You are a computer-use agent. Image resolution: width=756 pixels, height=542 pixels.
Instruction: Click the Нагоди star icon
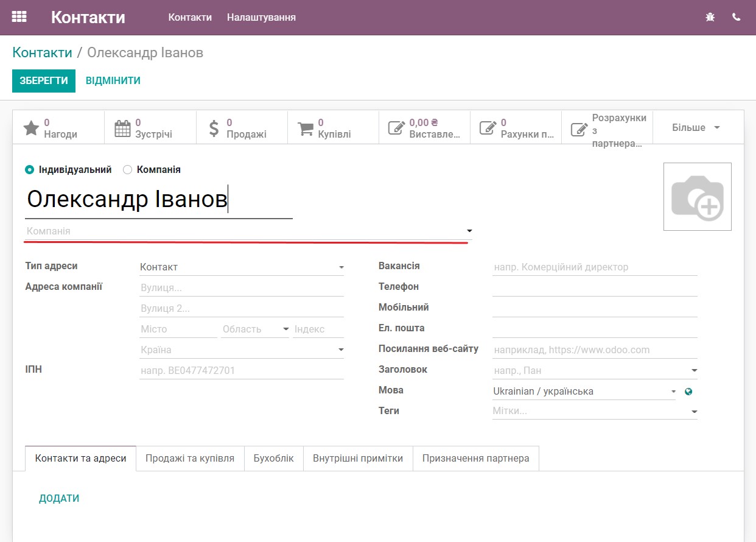tap(30, 127)
